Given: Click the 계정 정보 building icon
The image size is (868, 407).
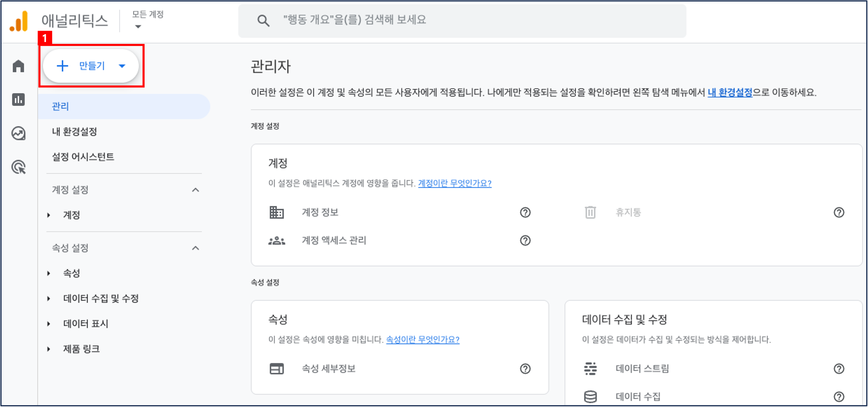Looking at the screenshot, I should point(277,212).
